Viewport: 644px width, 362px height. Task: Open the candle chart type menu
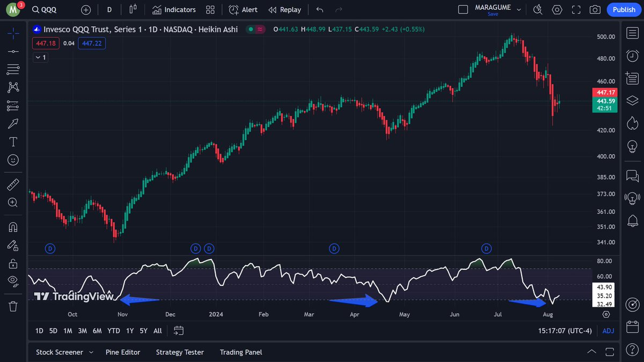tap(134, 10)
